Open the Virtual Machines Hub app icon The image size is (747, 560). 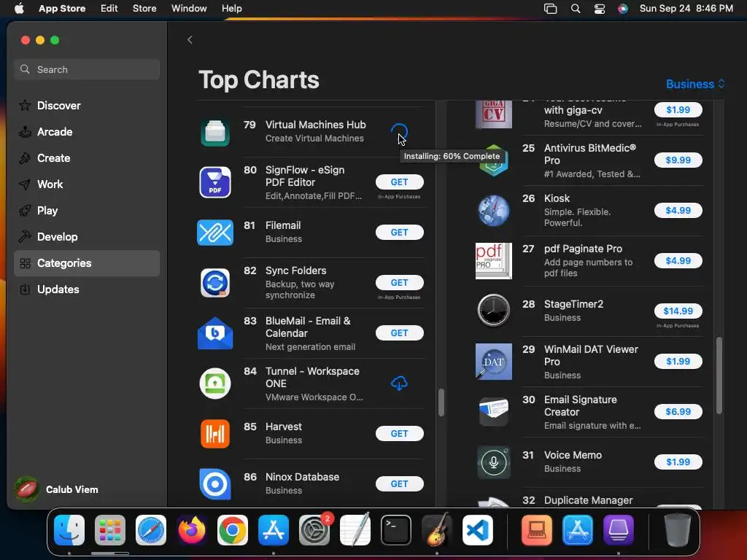(x=215, y=132)
